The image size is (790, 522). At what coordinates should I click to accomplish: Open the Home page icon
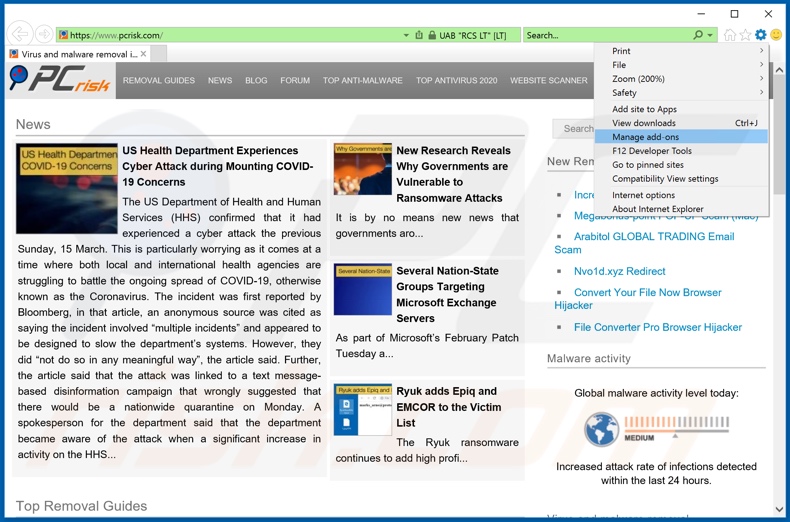(x=730, y=35)
